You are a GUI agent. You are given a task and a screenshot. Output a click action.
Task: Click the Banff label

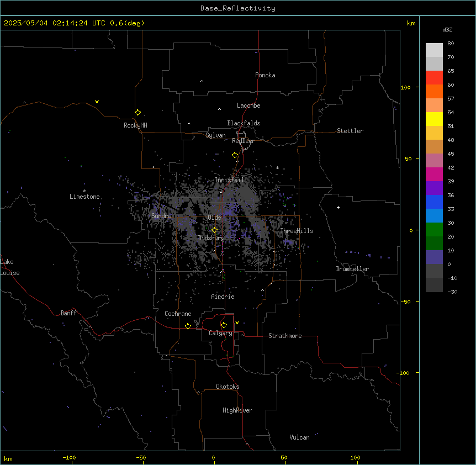click(68, 313)
